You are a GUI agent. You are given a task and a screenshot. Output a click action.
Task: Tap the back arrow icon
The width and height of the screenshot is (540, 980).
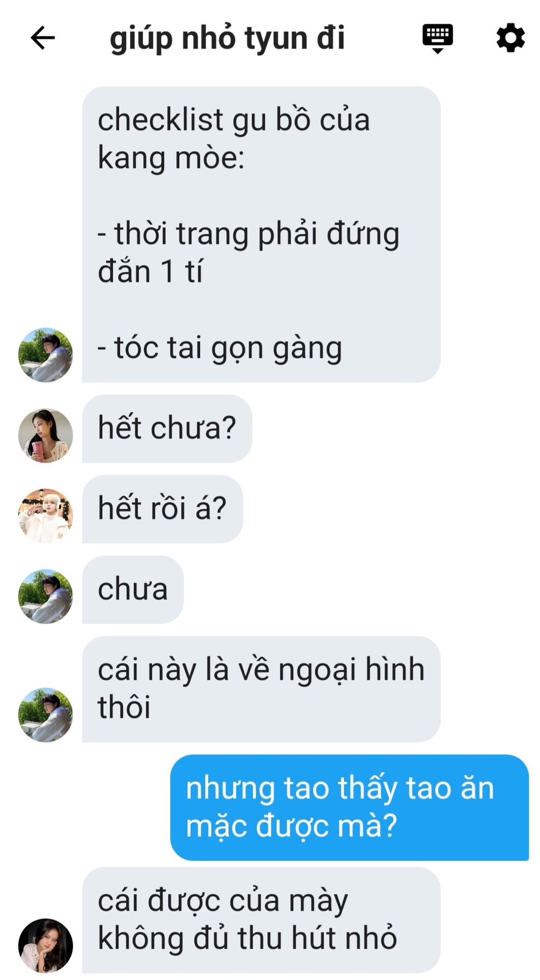point(42,38)
